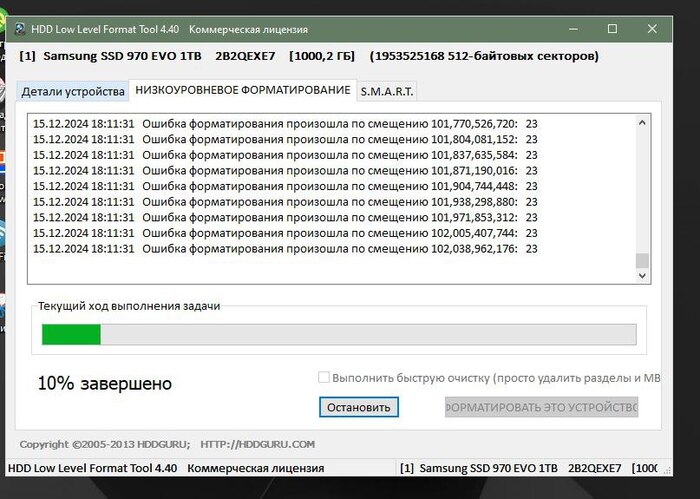The height and width of the screenshot is (499, 700).
Task: Open the HTTP://HDDGURU.COM link
Action: 257,444
